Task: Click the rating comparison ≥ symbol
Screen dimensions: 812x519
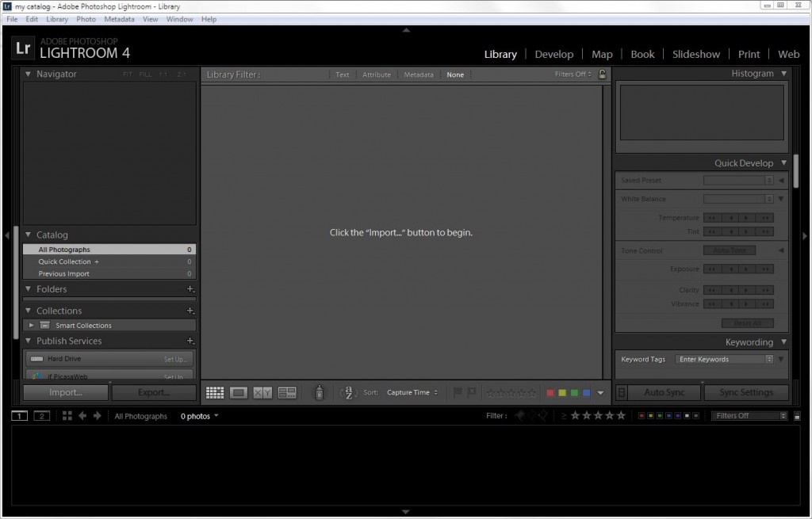Action: 564,415
